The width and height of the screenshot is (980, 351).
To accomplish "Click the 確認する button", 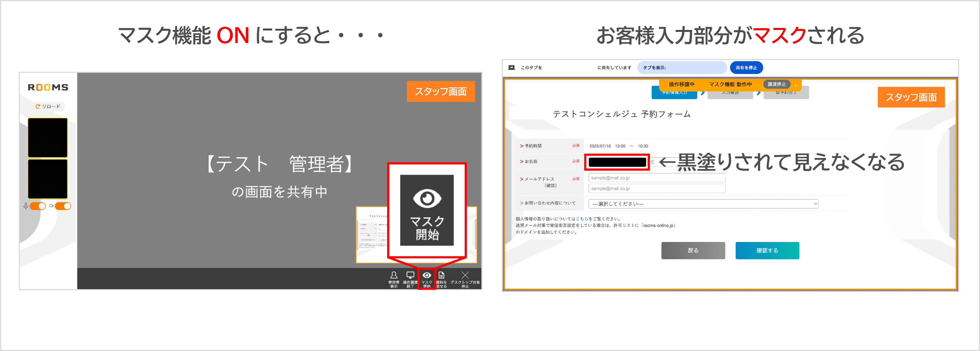I will coord(767,251).
